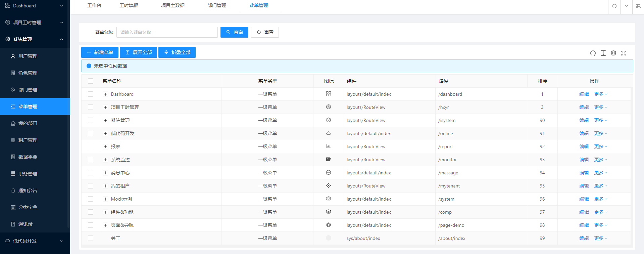
Task: Click the 展开全部 button
Action: pyautogui.click(x=138, y=52)
